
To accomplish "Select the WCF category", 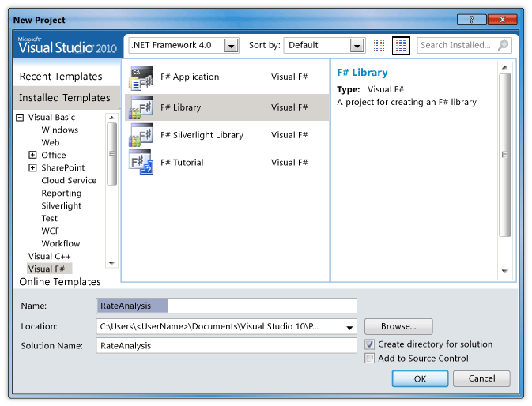I will [51, 231].
